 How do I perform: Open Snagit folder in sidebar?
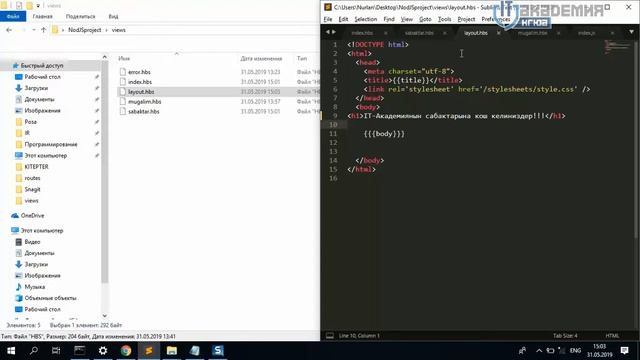pos(32,189)
